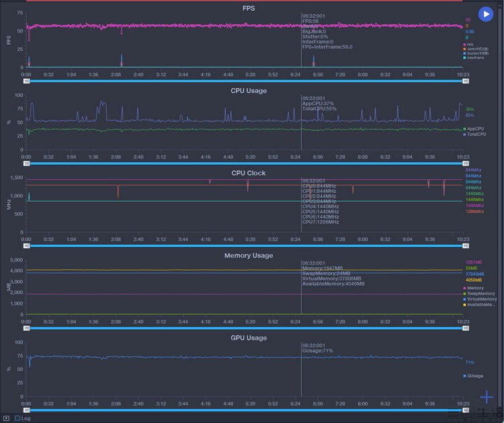
Task: Open the dropdown arrow beside Log
Action: point(6,418)
